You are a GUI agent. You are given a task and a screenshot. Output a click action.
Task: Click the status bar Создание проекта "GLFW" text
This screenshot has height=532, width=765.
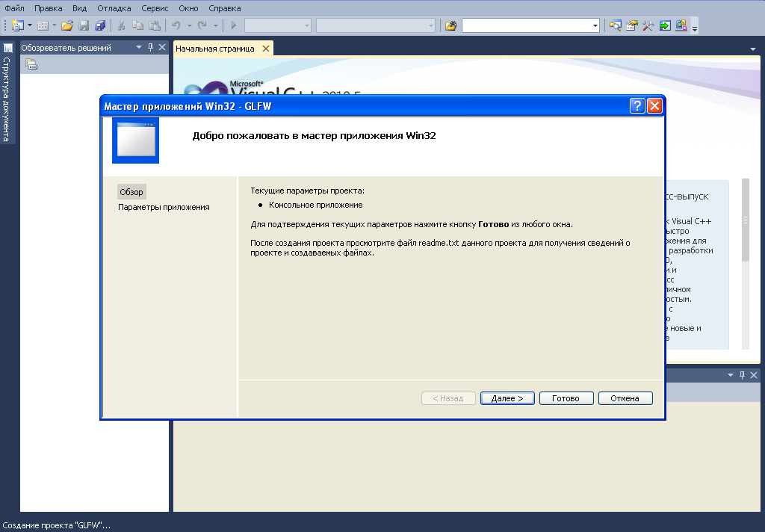(57, 526)
